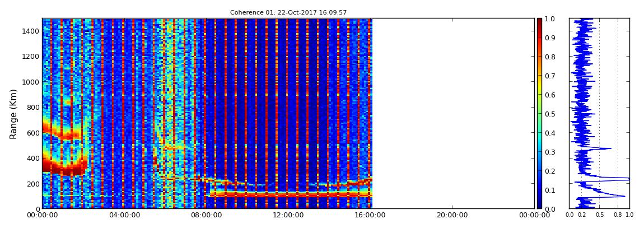
Task: Click the colorbar 0.1 tick label
Action: [550, 190]
